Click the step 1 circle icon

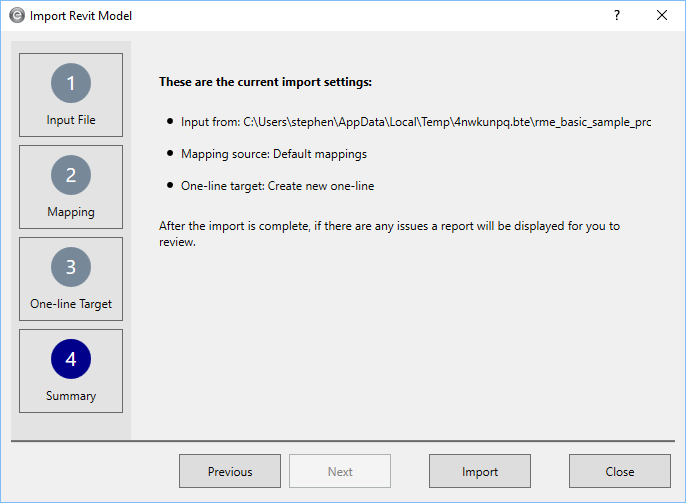[71, 83]
